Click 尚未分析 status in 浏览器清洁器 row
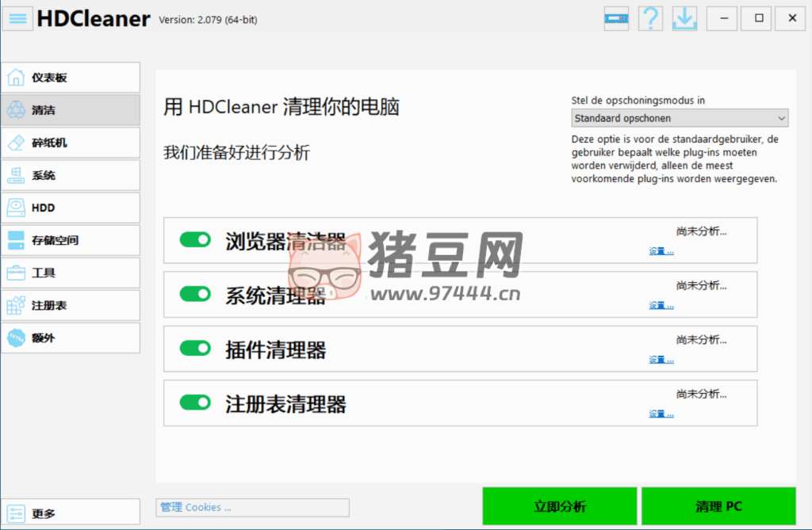812x530 pixels. (x=701, y=231)
